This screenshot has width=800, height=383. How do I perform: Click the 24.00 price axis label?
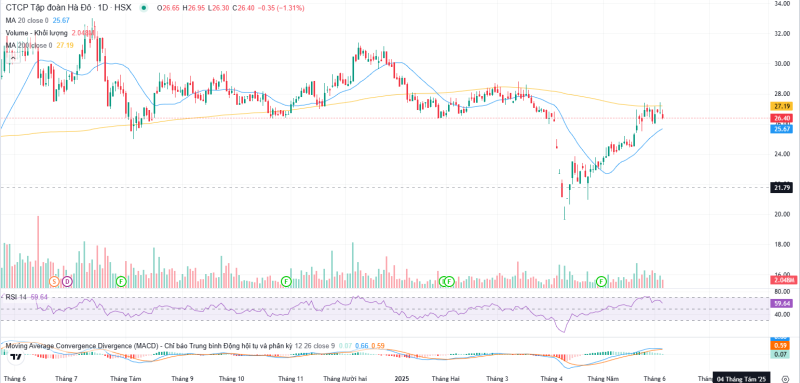[x=782, y=154]
